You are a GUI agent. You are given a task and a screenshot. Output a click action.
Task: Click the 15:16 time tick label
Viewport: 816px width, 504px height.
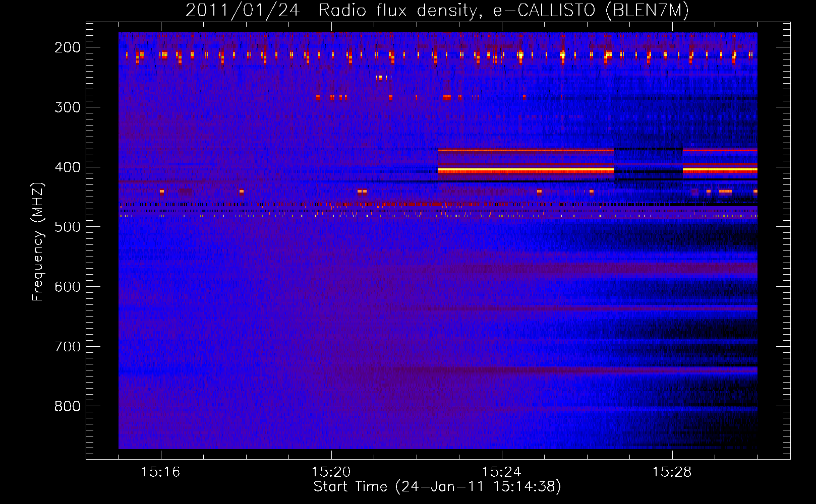pos(161,472)
